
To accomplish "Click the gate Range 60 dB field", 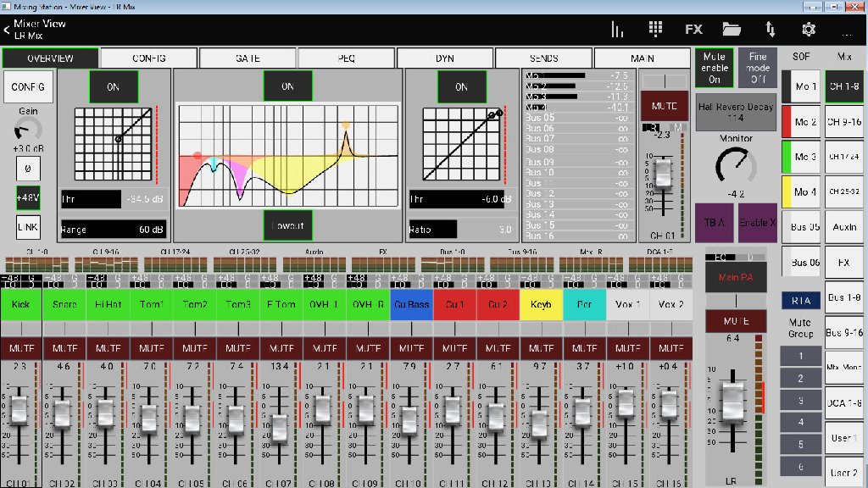I will click(113, 229).
